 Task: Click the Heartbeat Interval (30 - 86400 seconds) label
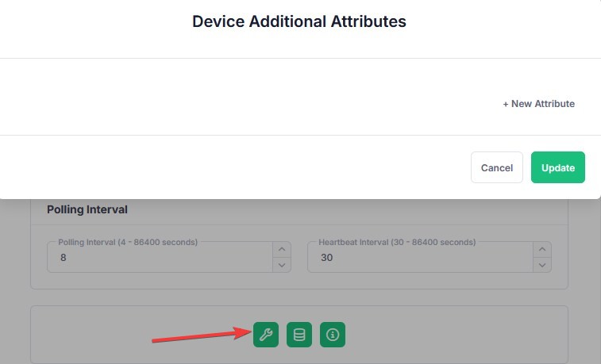[x=397, y=242]
